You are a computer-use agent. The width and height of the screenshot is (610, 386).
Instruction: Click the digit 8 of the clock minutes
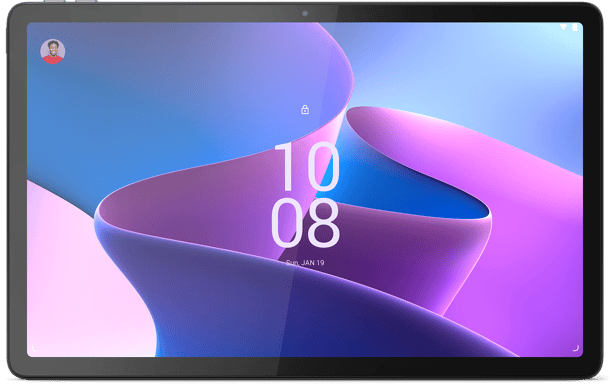click(322, 223)
